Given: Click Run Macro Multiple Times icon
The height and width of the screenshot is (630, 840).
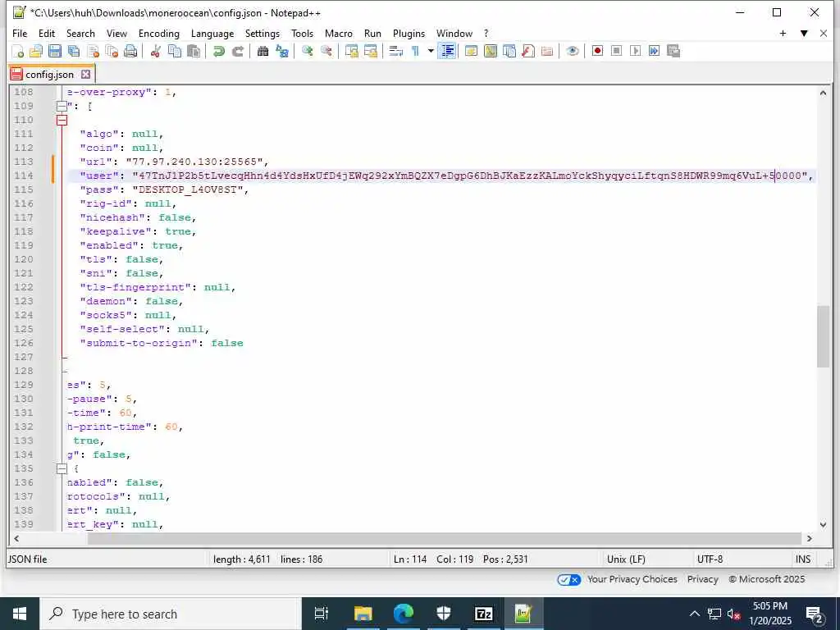Looking at the screenshot, I should pos(654,51).
